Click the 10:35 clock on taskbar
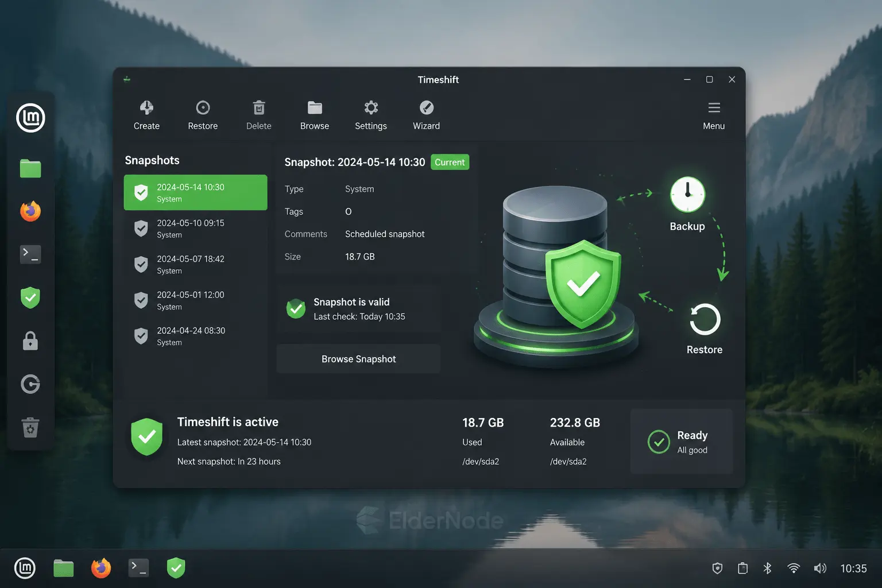 pyautogui.click(x=853, y=568)
